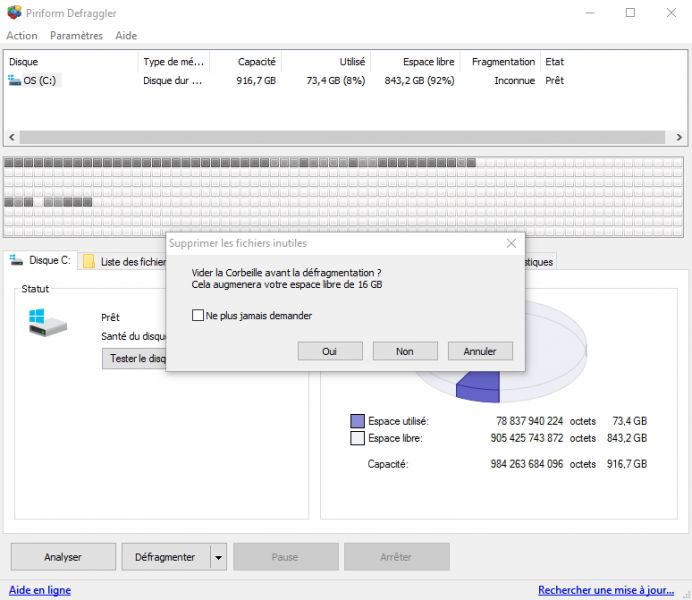The width and height of the screenshot is (692, 600).
Task: Click Annuler in the dialog
Action: pyautogui.click(x=480, y=351)
